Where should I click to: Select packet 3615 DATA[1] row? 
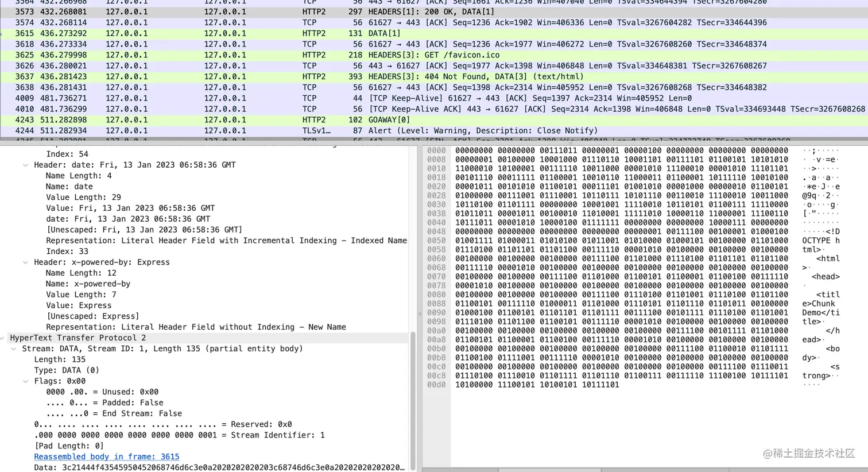click(x=434, y=33)
